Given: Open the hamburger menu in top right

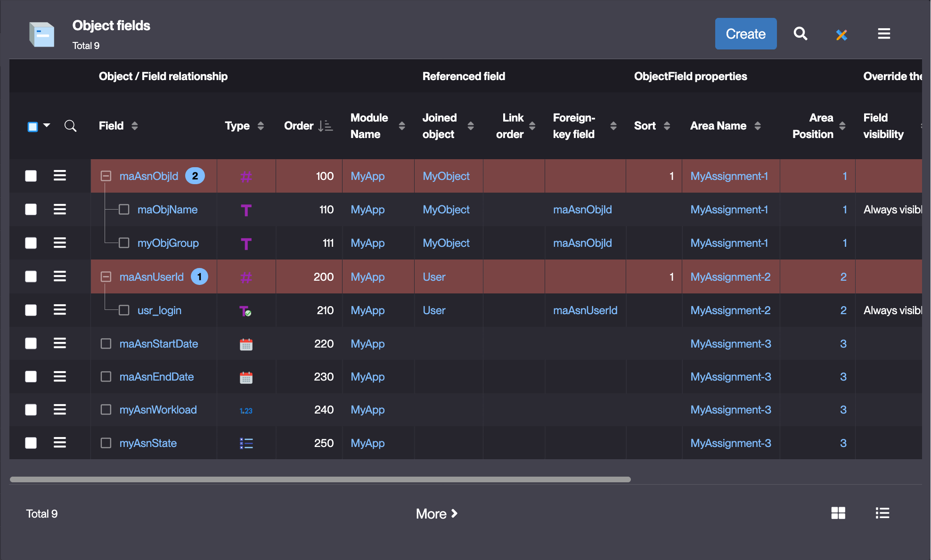Looking at the screenshot, I should (884, 34).
